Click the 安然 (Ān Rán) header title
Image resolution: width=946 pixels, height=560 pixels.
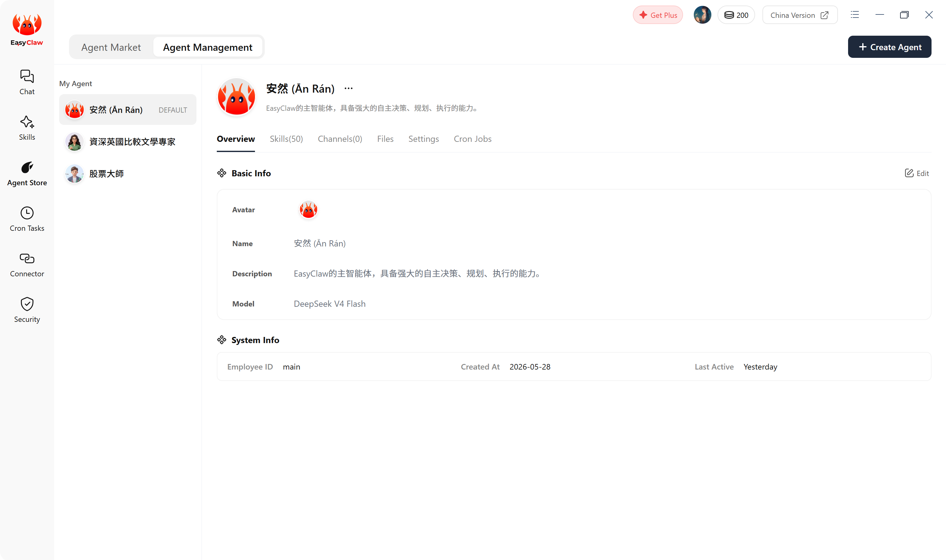coord(300,89)
